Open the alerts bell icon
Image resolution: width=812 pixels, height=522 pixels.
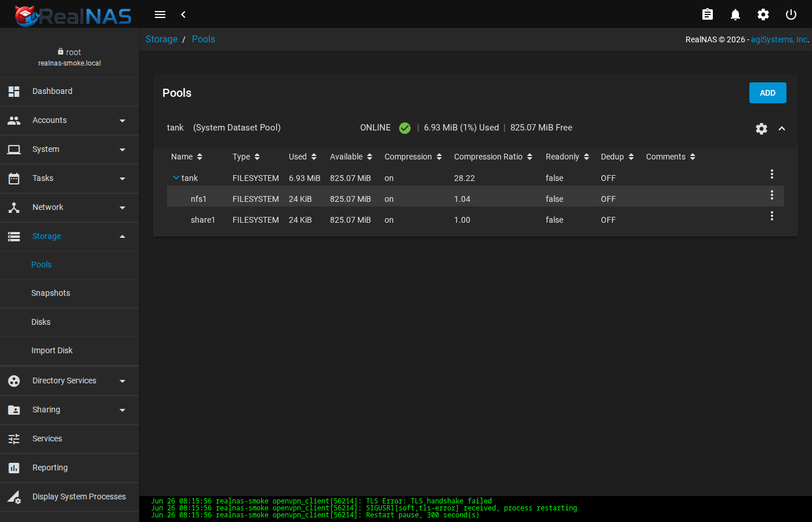click(x=735, y=14)
